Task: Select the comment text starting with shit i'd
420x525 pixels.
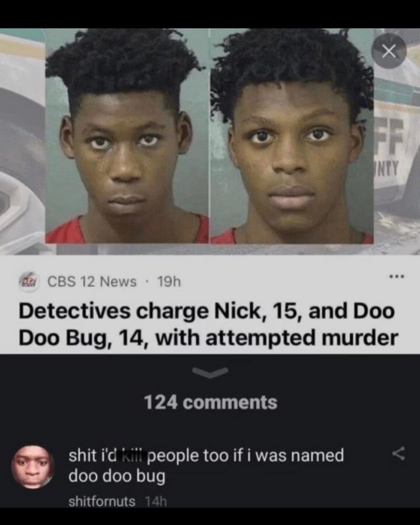Action: point(206,466)
